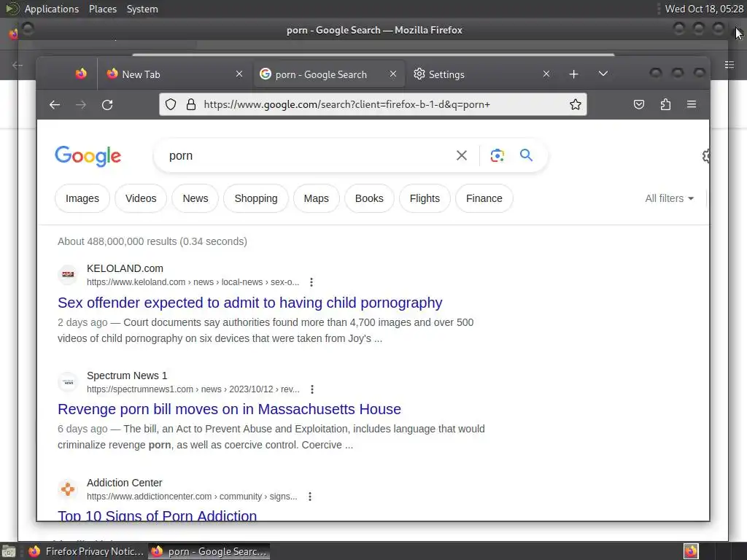Switch to the New Tab tab
The width and height of the screenshot is (747, 560).
(x=175, y=74)
